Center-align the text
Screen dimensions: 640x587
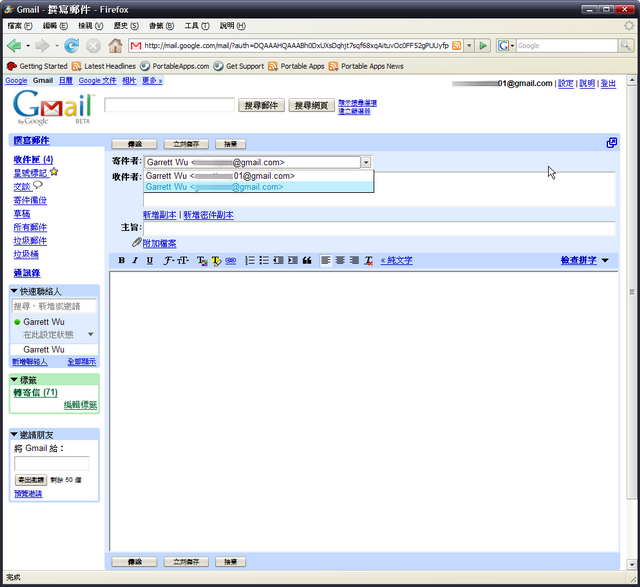[x=340, y=260]
